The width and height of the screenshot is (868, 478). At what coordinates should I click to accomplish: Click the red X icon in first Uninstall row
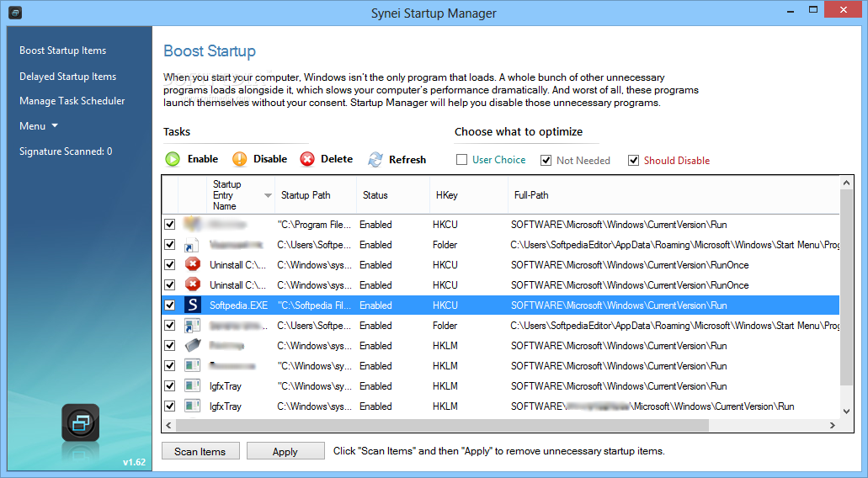(192, 264)
